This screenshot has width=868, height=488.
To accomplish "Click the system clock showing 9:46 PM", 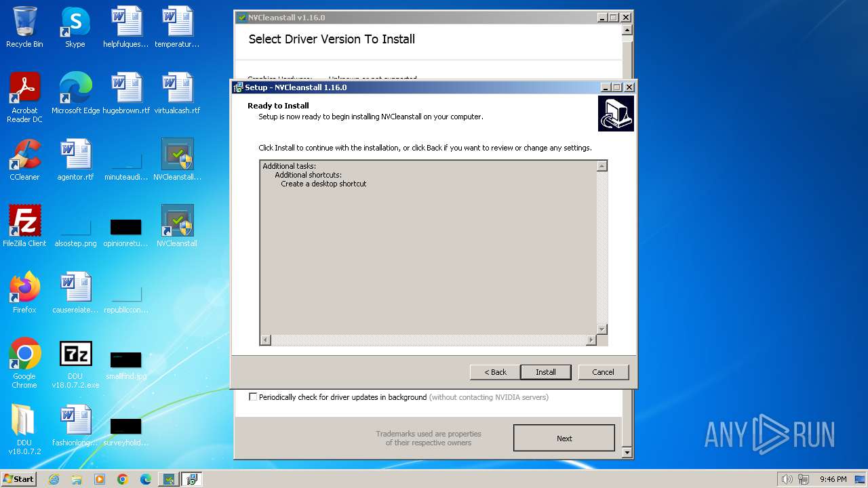I will 833,479.
